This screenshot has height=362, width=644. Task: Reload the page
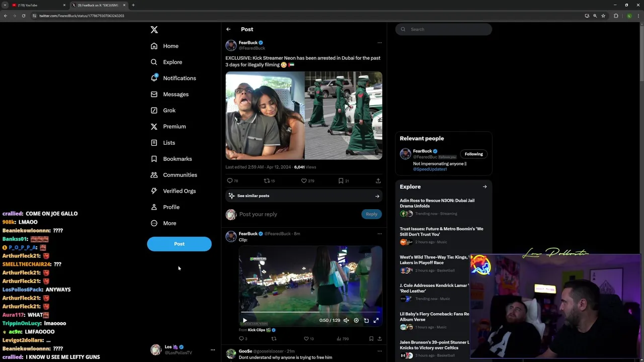[24, 16]
